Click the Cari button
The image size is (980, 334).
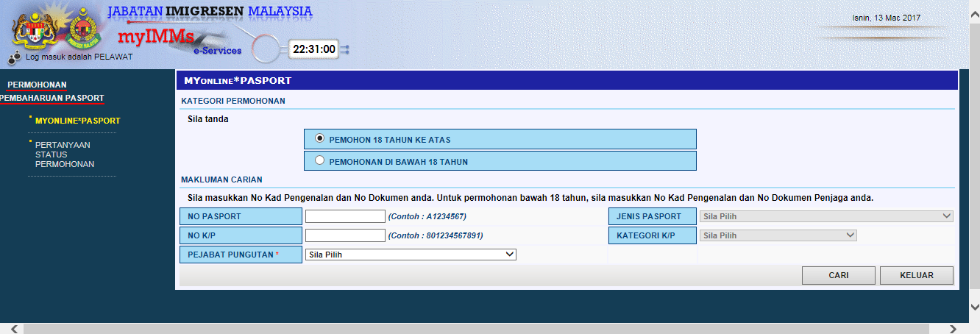tap(839, 275)
